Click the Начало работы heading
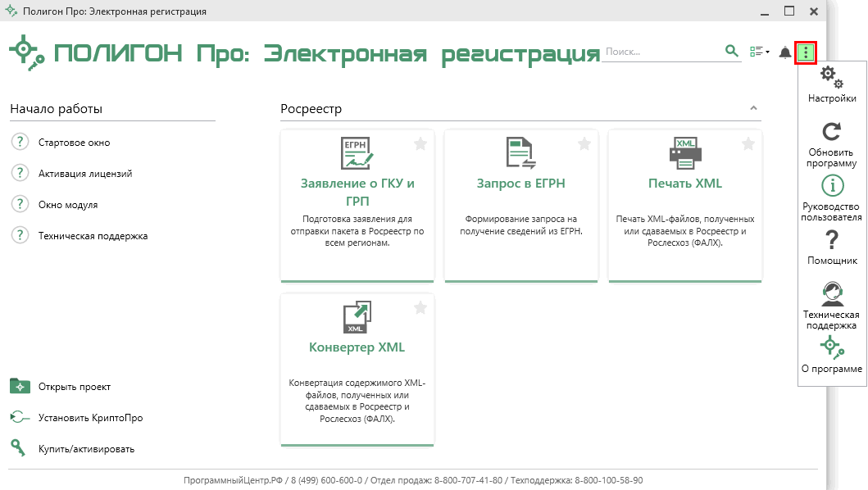The height and width of the screenshot is (490, 868). coord(57,109)
